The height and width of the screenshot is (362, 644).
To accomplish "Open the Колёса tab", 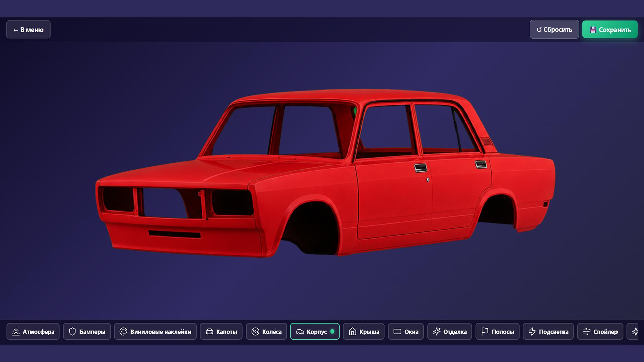I will coord(266,331).
